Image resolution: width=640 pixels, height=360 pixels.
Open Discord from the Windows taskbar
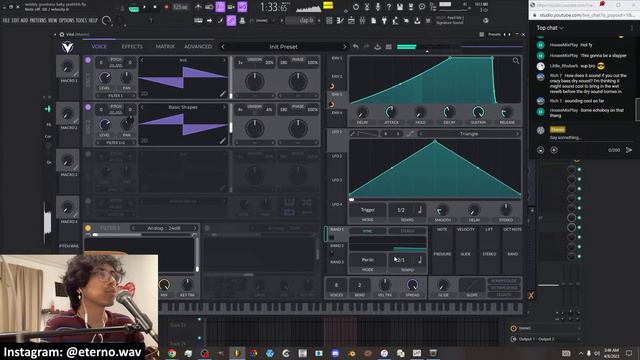click(x=335, y=353)
